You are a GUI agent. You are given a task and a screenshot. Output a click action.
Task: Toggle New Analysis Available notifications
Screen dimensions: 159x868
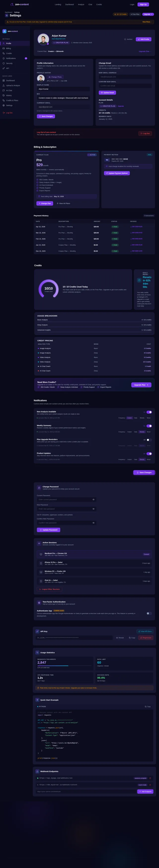149,412
